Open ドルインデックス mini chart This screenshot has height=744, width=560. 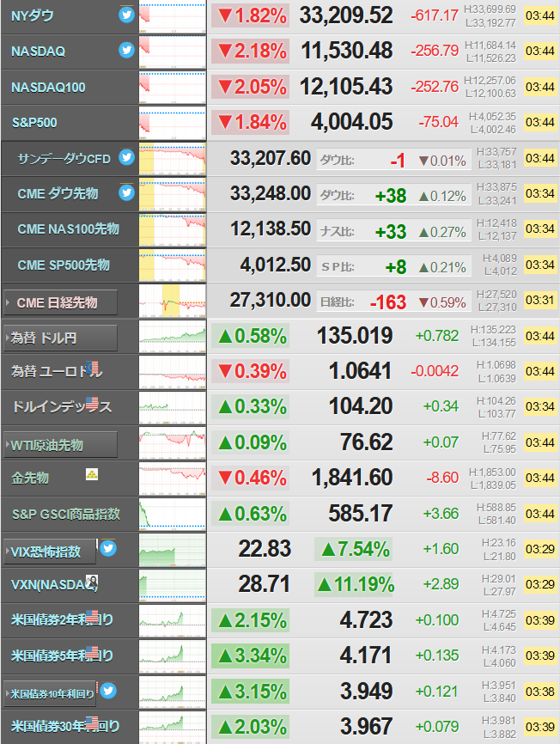tap(173, 407)
